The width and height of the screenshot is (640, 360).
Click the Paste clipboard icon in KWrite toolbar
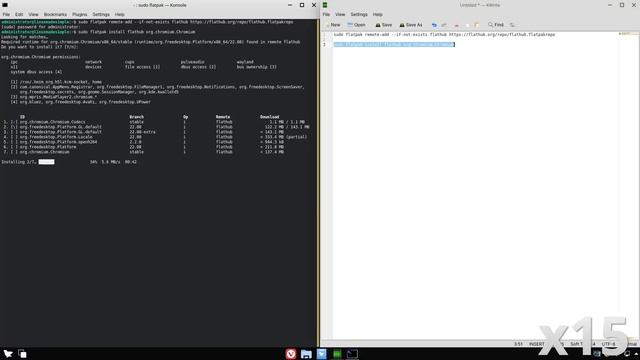(476, 25)
